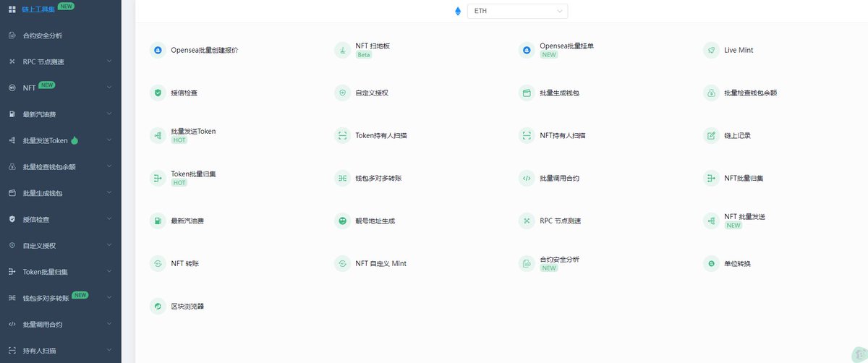Click the Live Mint rocket icon

(711, 51)
